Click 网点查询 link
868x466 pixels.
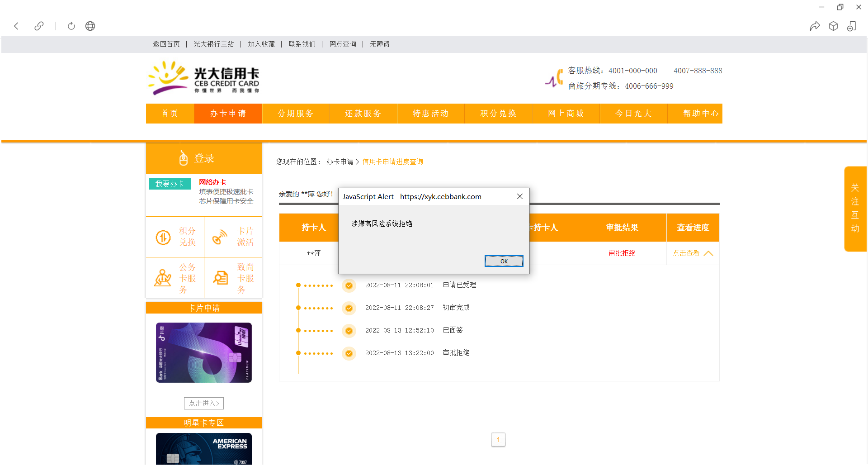click(x=343, y=44)
